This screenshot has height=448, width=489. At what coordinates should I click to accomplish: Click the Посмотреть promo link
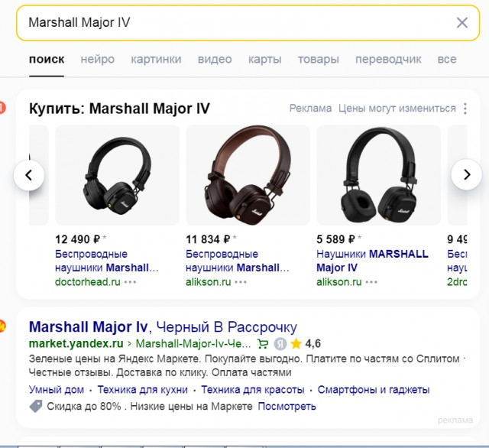click(287, 407)
